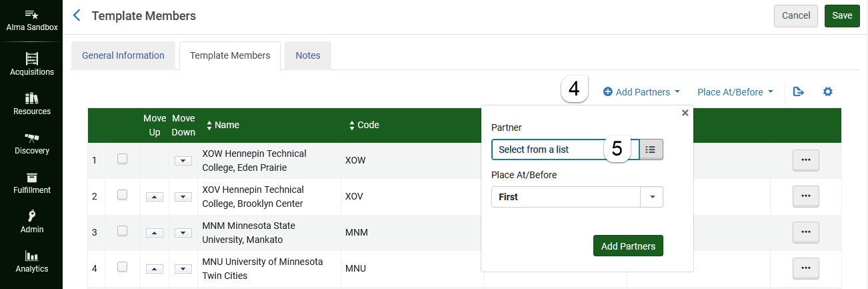Open the Discovery telescope icon
Screen dimensions: 868x289
point(31,137)
